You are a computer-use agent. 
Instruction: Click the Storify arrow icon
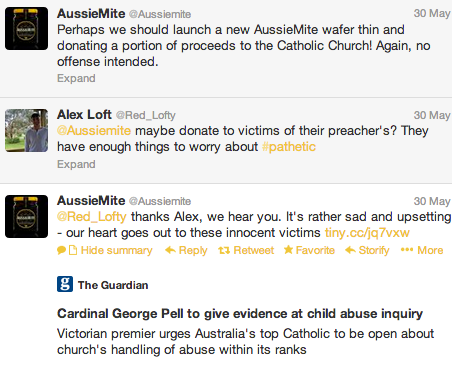pyautogui.click(x=350, y=250)
